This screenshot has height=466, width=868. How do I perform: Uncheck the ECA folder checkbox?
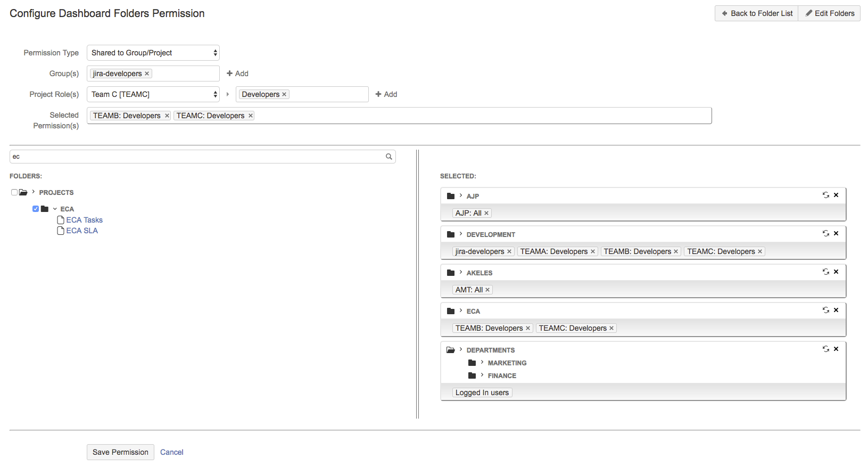36,209
